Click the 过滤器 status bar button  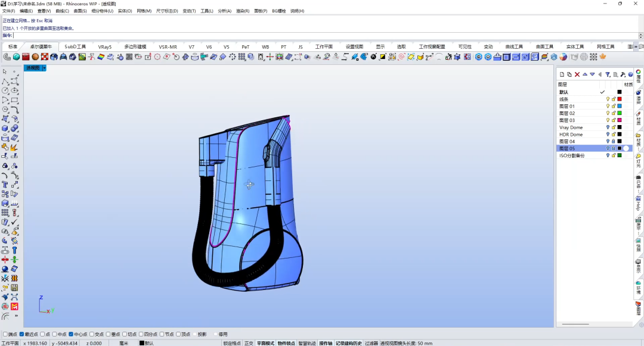pyautogui.click(x=371, y=343)
